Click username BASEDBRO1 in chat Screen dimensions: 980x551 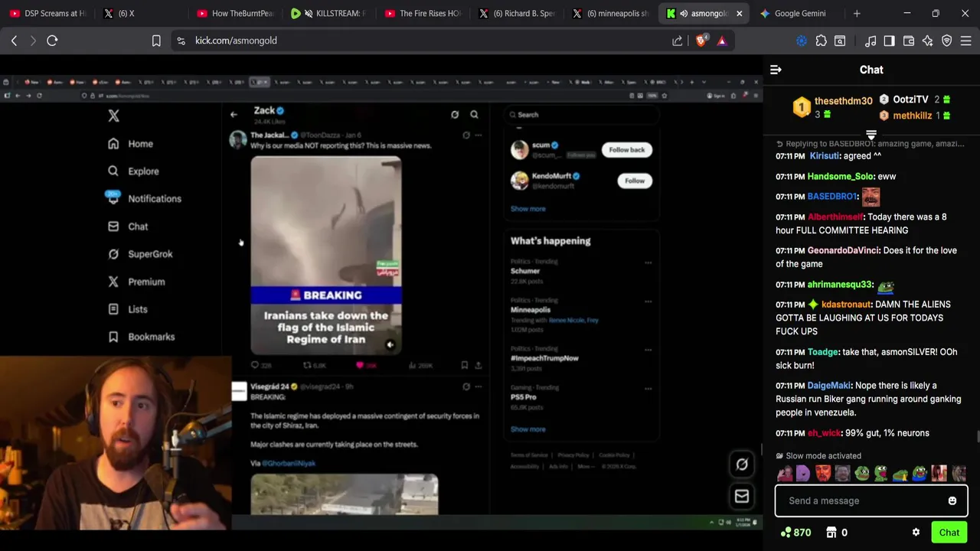pos(831,197)
